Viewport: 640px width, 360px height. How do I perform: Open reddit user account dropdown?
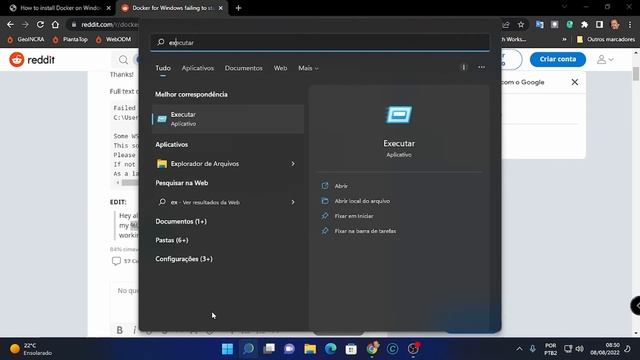click(x=605, y=60)
